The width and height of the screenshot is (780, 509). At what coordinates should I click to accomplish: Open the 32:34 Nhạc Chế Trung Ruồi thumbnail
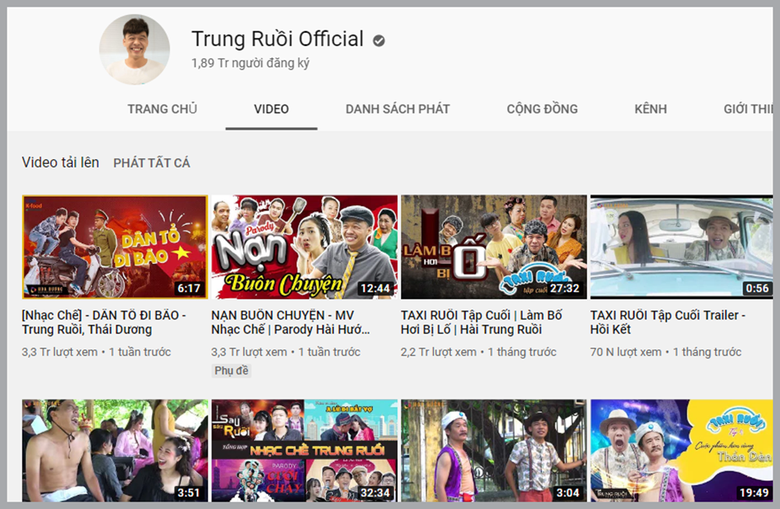(304, 450)
